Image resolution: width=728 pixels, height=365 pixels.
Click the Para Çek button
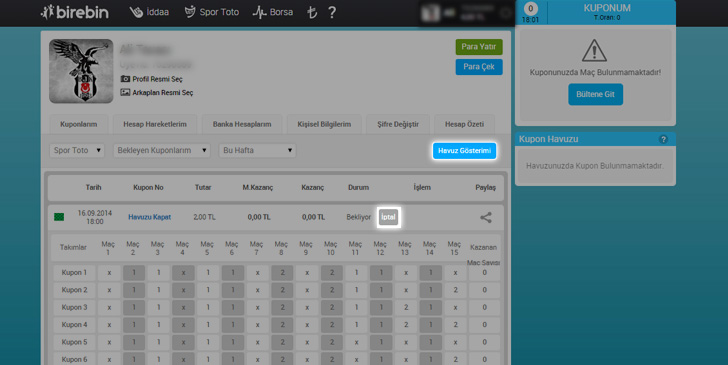pyautogui.click(x=479, y=67)
